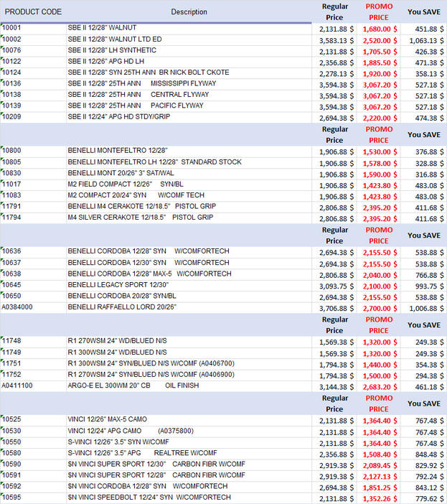Click promo price 2,040.00 $
The image size is (447, 504).
click(x=380, y=276)
